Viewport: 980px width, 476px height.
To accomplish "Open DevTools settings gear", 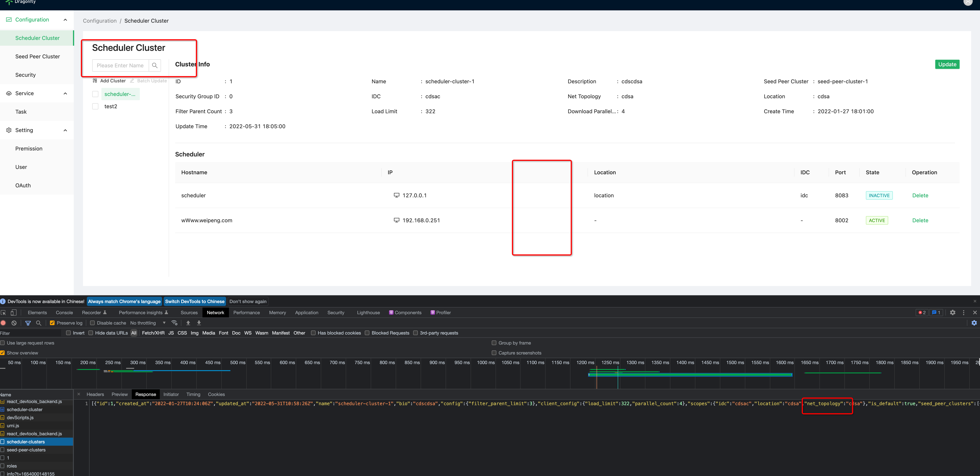I will pyautogui.click(x=953, y=312).
